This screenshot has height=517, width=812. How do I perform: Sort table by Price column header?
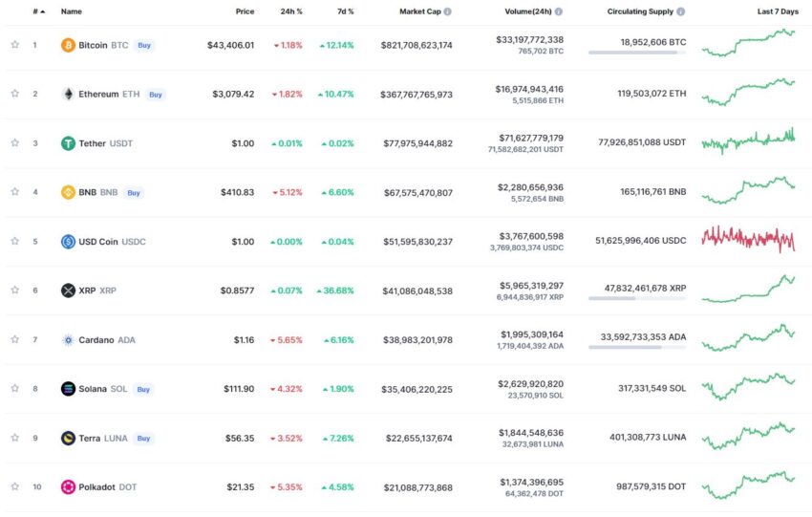[245, 11]
